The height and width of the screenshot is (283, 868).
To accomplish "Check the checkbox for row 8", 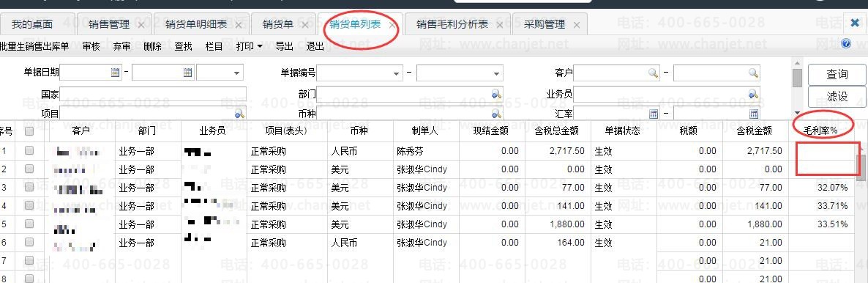I will [x=29, y=279].
